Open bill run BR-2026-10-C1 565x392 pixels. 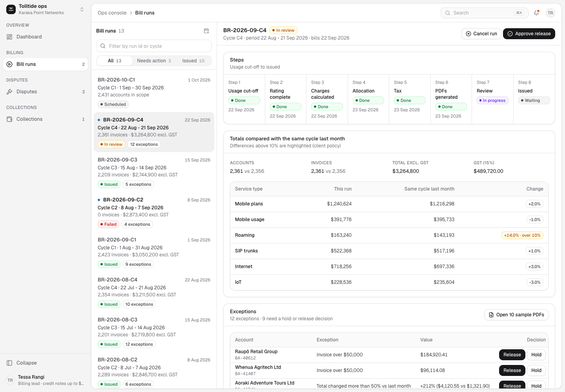154,92
